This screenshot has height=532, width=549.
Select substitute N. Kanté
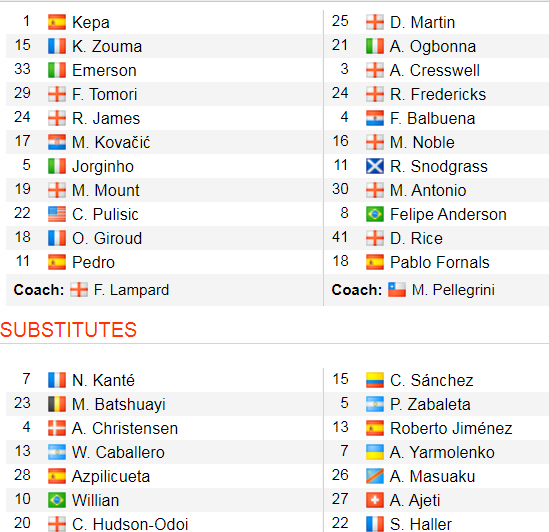pos(103,380)
